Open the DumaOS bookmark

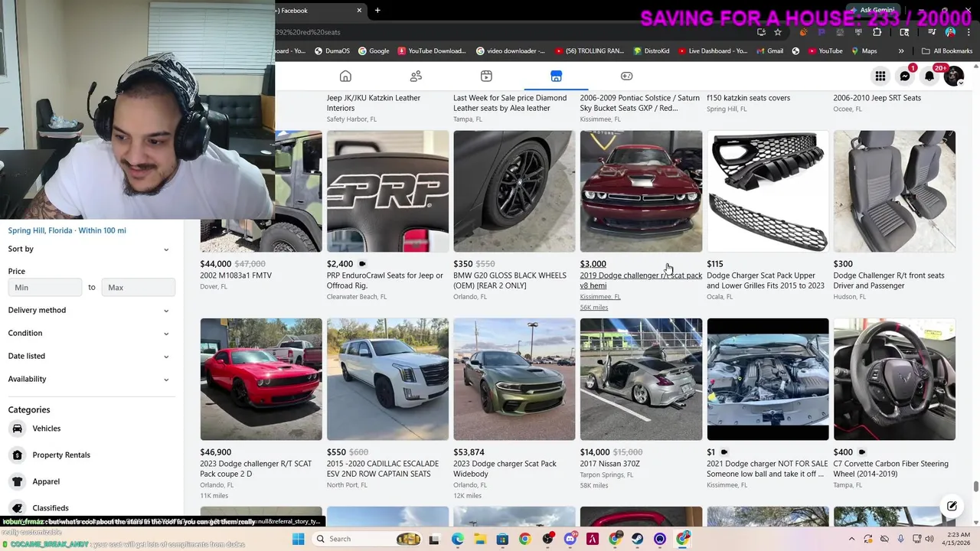click(332, 51)
